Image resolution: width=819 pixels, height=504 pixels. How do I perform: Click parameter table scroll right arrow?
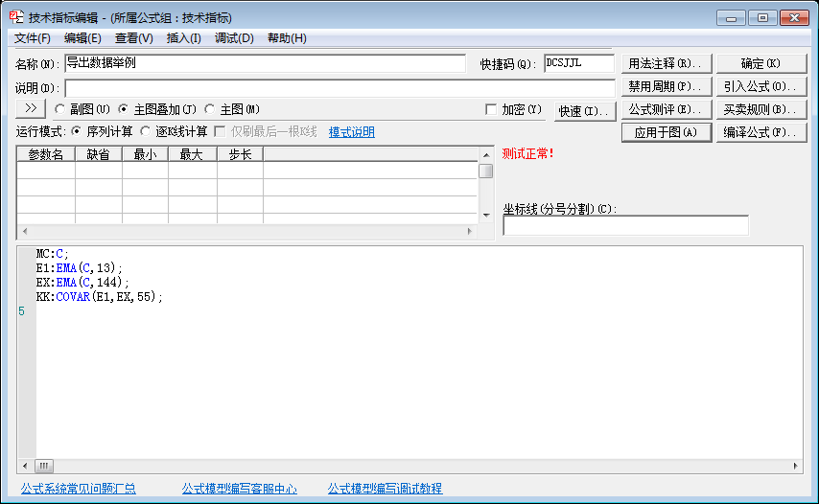470,231
